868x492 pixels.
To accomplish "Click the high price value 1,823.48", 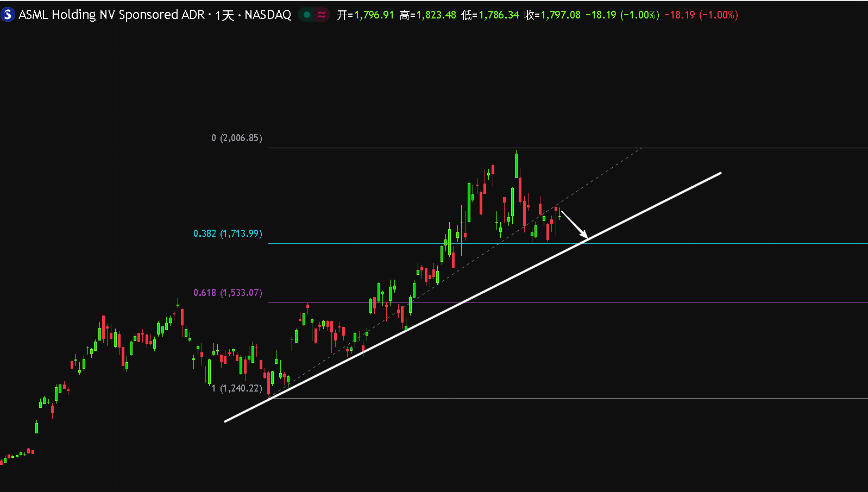I will point(436,15).
